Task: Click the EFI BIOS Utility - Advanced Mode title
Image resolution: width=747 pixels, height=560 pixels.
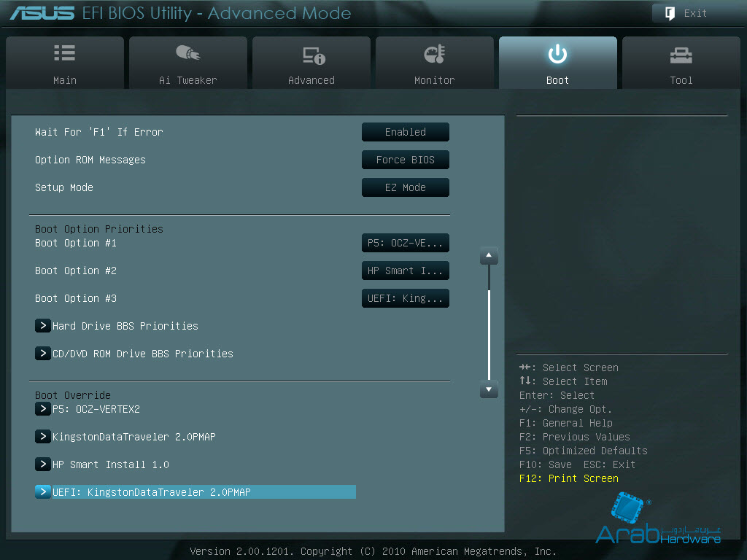Action: pyautogui.click(x=217, y=13)
